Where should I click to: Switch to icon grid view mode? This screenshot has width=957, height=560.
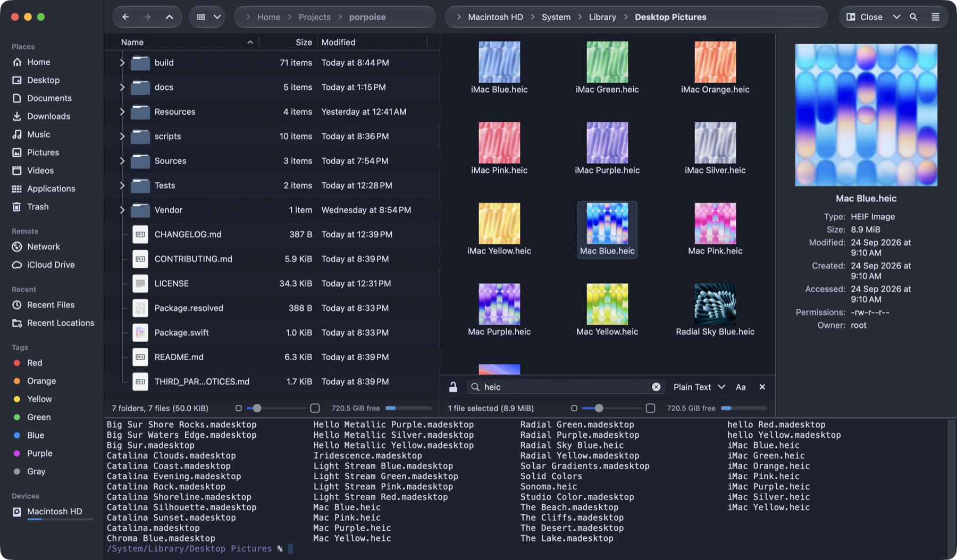(x=200, y=17)
